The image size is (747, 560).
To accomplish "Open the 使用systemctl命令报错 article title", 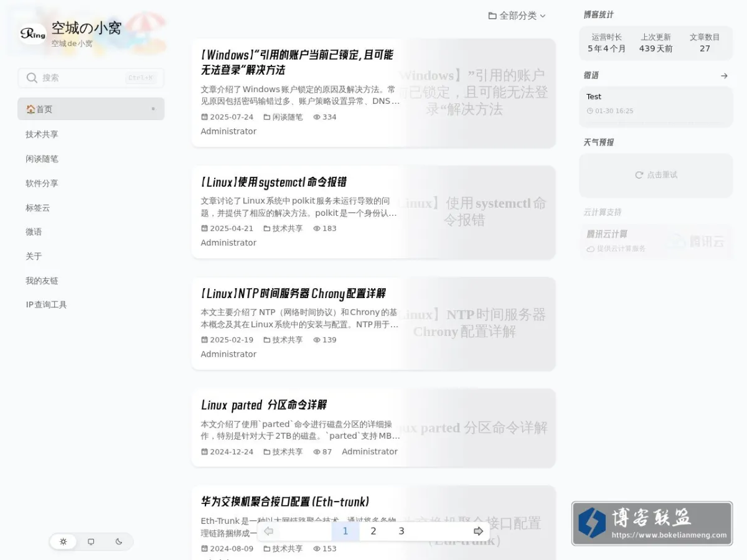I will pos(273,182).
